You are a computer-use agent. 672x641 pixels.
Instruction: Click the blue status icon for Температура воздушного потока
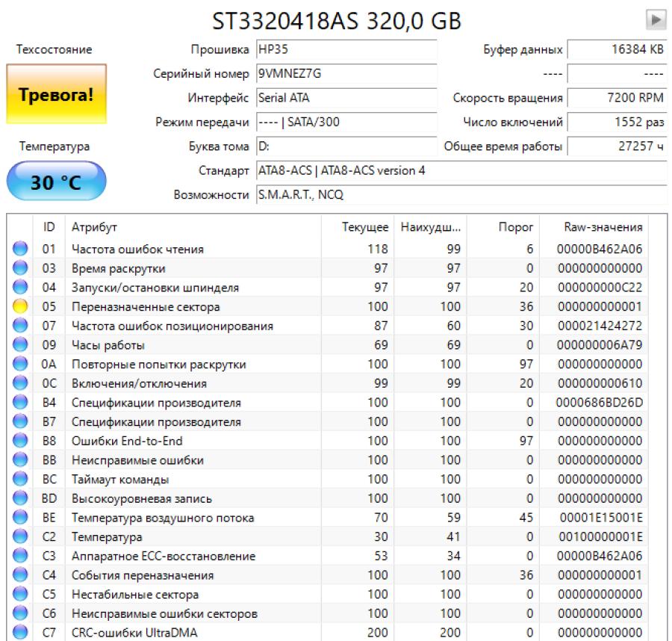point(20,518)
